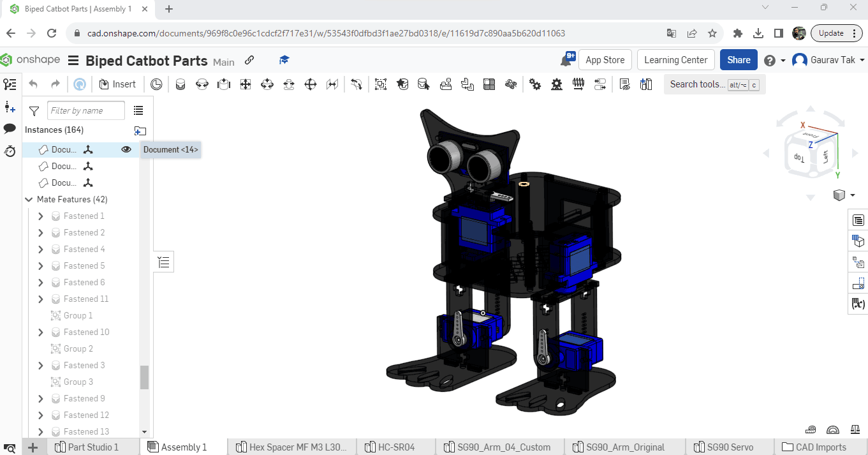
Task: Select the Slider mate tool
Action: (223, 84)
